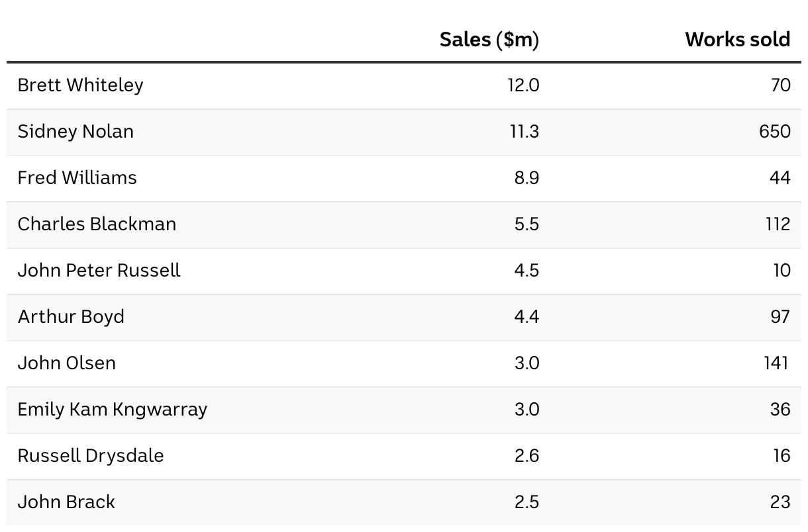The height and width of the screenshot is (532, 808).
Task: Click Fred Williams' 8.9 sales figure
Action: point(527,178)
